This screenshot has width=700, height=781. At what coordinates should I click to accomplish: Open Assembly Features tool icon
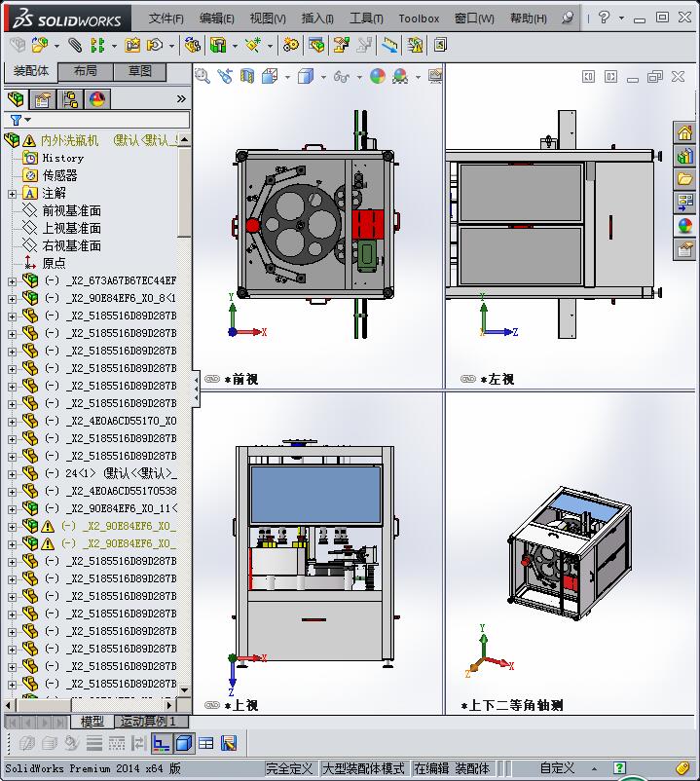click(217, 46)
